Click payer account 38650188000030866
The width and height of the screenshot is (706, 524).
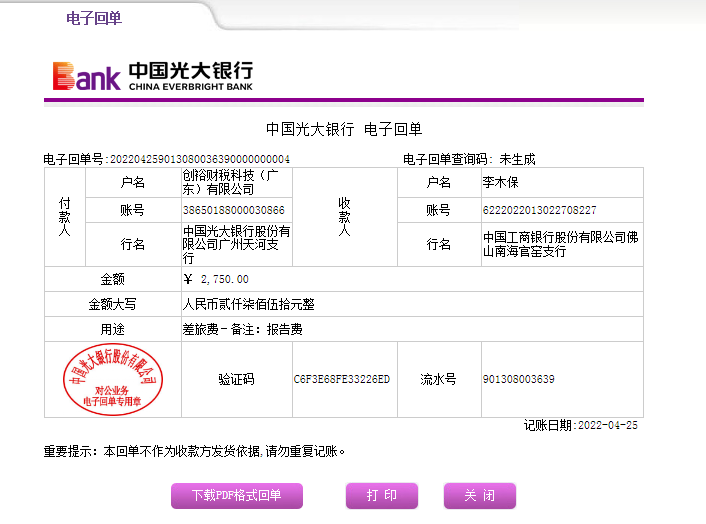(234, 210)
